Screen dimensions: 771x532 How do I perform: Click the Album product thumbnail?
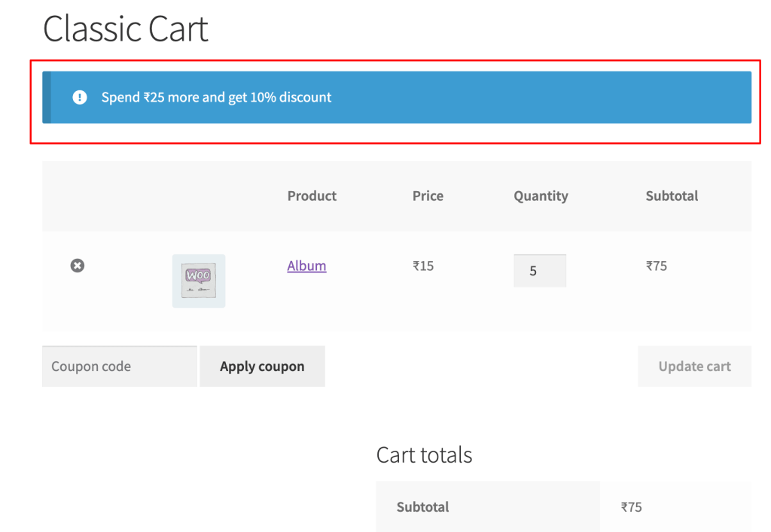click(x=198, y=281)
